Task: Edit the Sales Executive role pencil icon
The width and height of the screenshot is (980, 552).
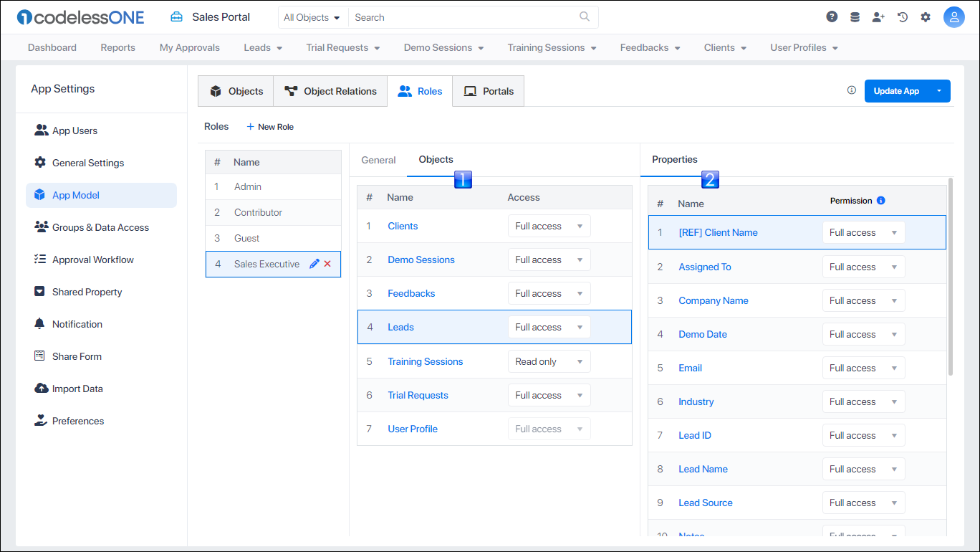Action: point(314,264)
